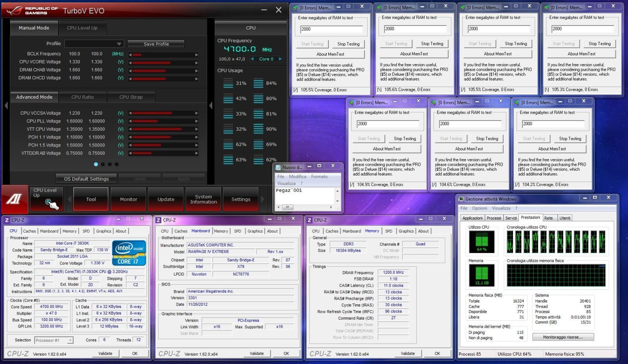This screenshot has height=364, width=628.
Task: Click the Task Manager title bar icon
Action: (x=461, y=199)
